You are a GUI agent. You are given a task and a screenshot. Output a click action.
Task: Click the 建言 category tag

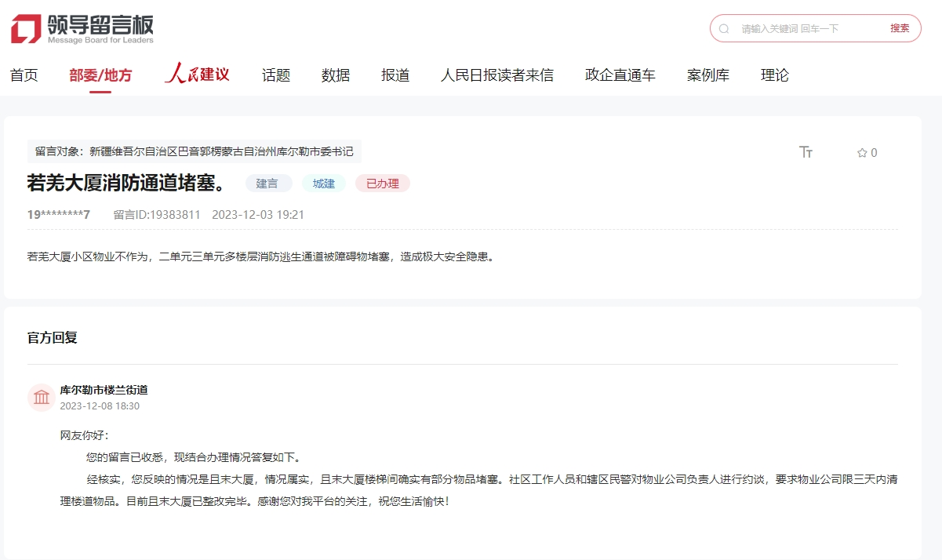[x=267, y=184]
